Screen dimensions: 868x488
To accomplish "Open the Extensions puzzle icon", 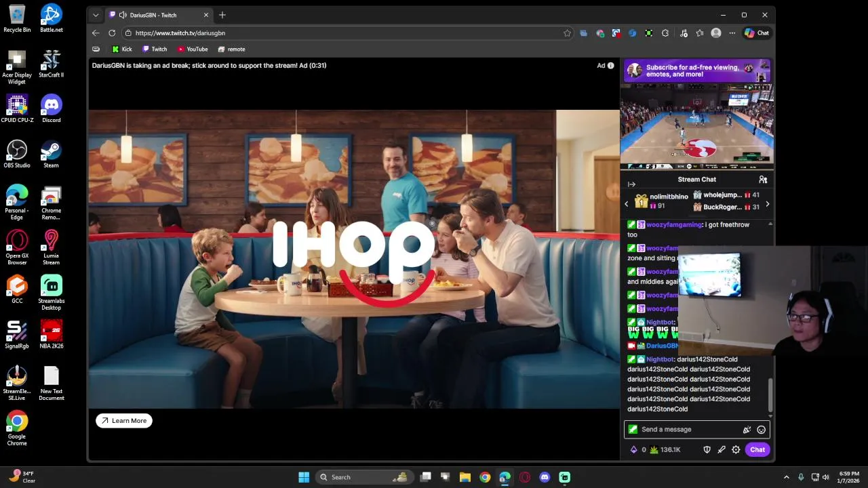I will (665, 33).
